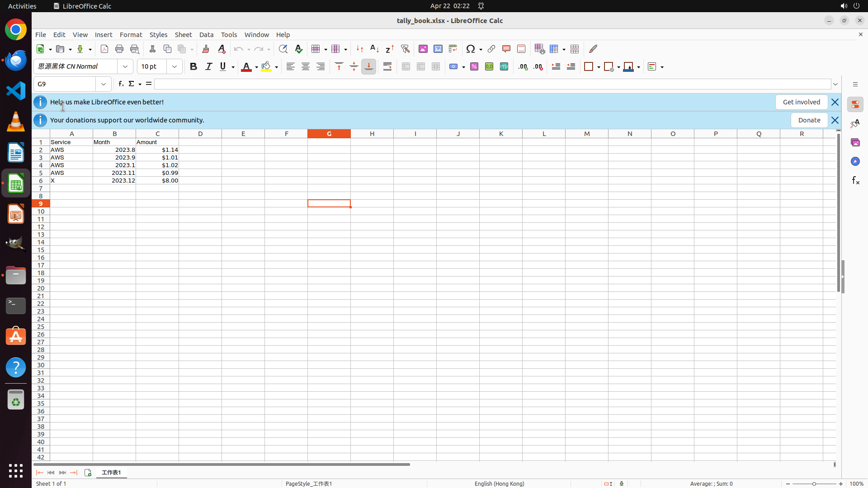This screenshot has width=868, height=488.
Task: Open the Function Wizard icon
Action: pos(121,84)
